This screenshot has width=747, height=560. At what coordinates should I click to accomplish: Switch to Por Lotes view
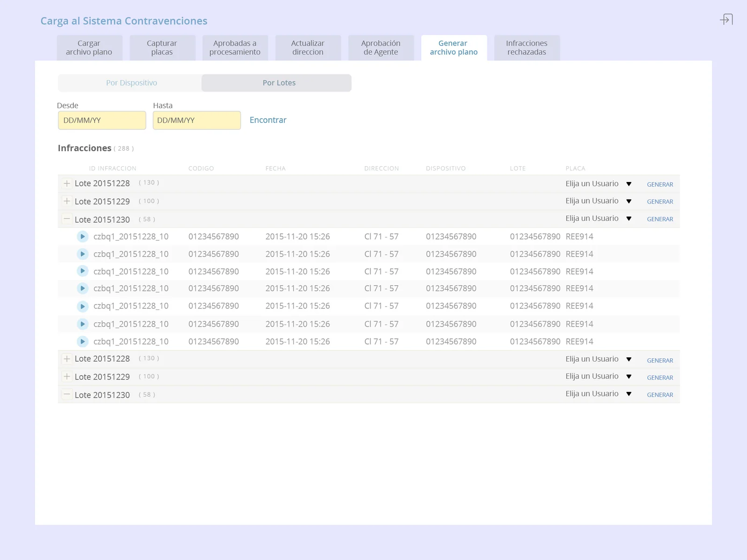[x=276, y=83]
